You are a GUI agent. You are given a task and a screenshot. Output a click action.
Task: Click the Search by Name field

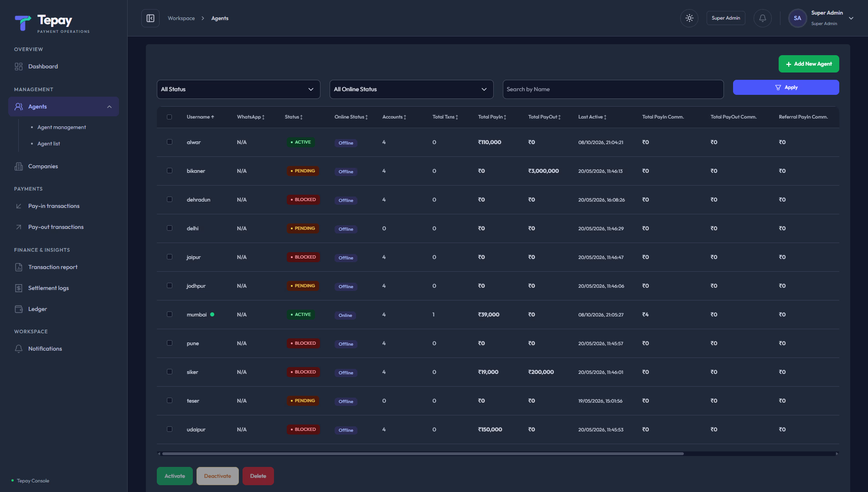[x=613, y=89]
